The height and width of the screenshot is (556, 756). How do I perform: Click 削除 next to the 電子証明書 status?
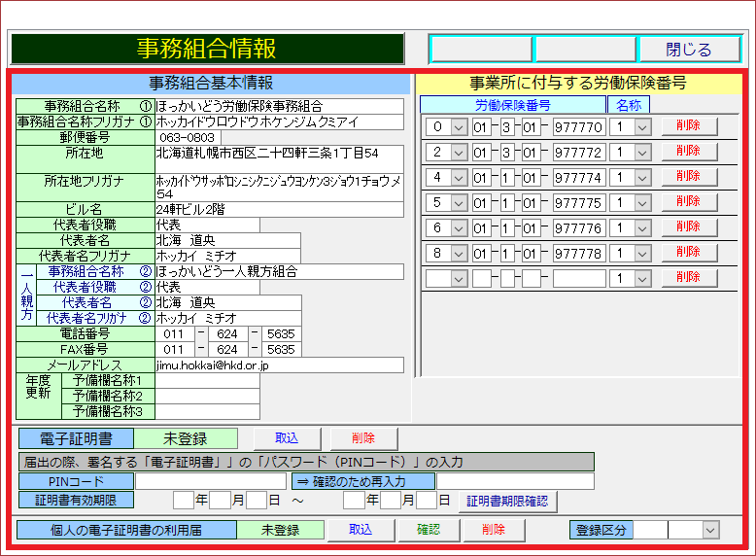point(363,439)
